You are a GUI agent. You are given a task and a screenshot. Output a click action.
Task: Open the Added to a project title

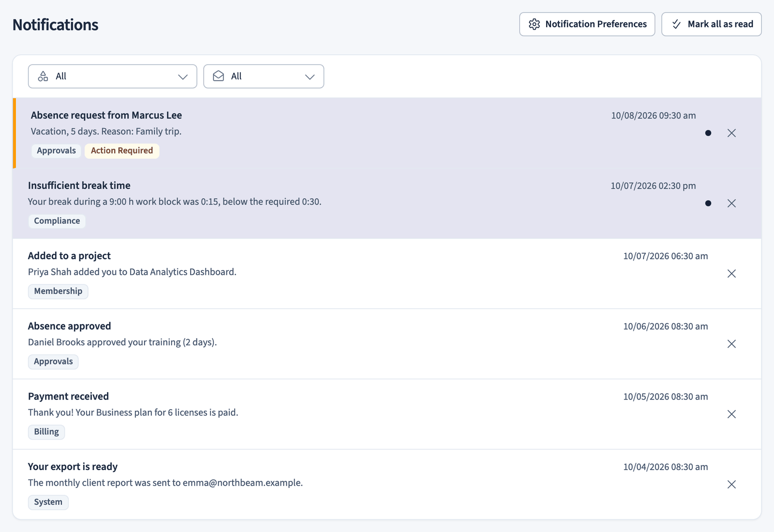[x=69, y=256]
